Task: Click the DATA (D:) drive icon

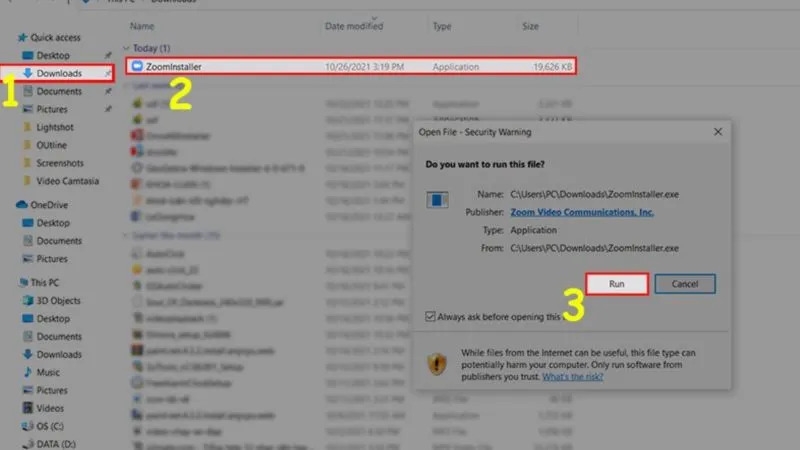Action: tap(28, 444)
